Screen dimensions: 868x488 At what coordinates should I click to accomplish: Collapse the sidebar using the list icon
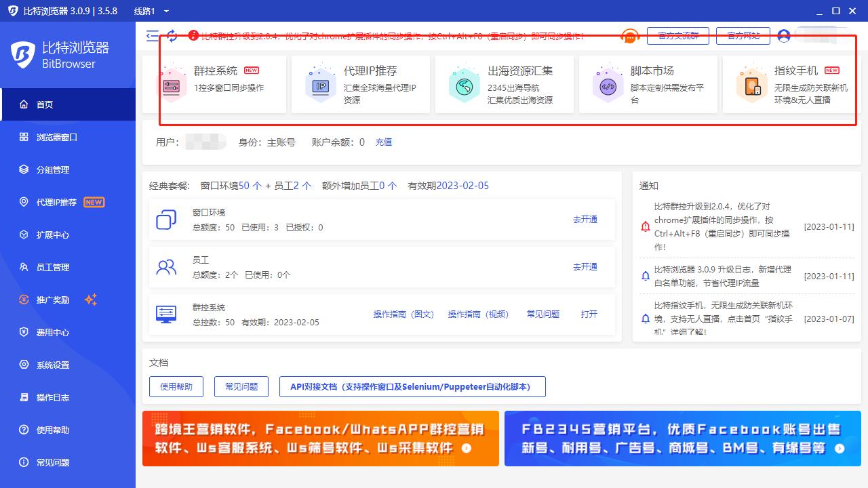[153, 37]
